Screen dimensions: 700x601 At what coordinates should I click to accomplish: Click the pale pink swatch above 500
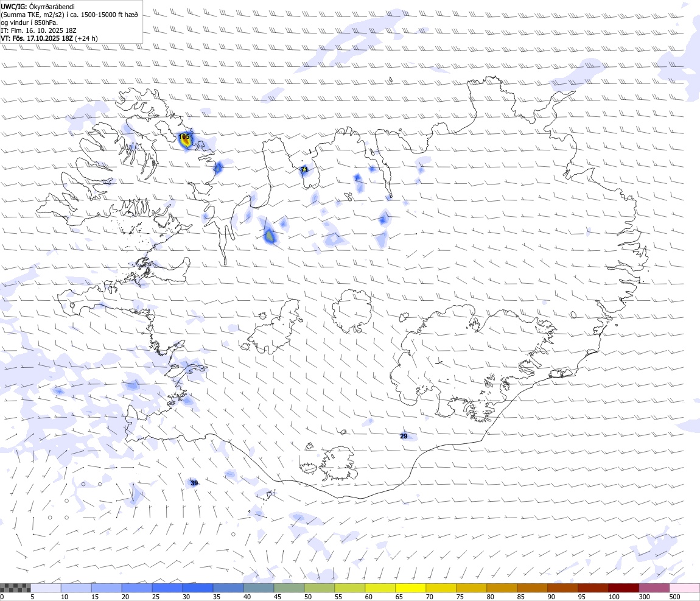684,588
